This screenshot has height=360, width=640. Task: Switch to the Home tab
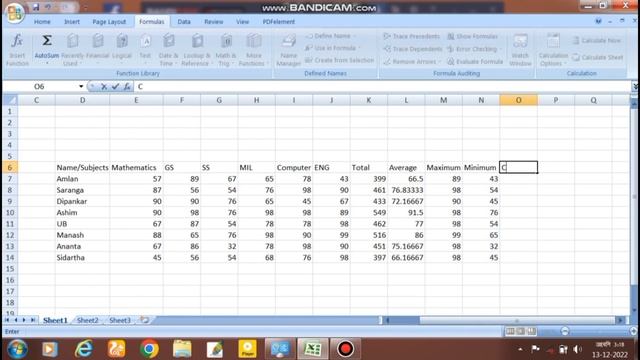pyautogui.click(x=42, y=22)
